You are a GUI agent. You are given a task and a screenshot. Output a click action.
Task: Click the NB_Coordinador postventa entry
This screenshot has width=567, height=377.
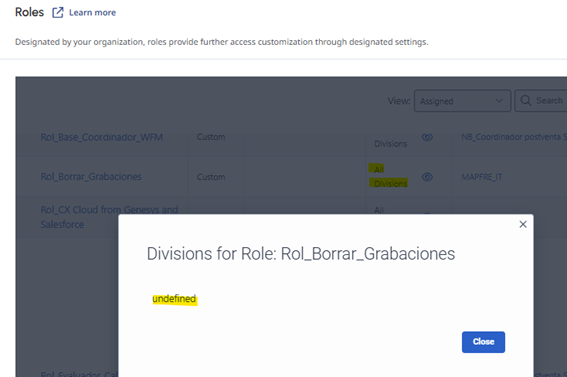click(514, 137)
